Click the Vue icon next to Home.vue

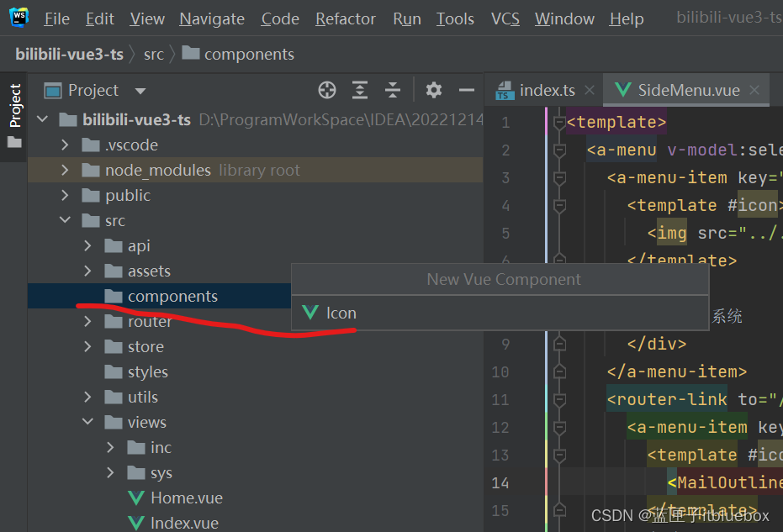[x=136, y=498]
